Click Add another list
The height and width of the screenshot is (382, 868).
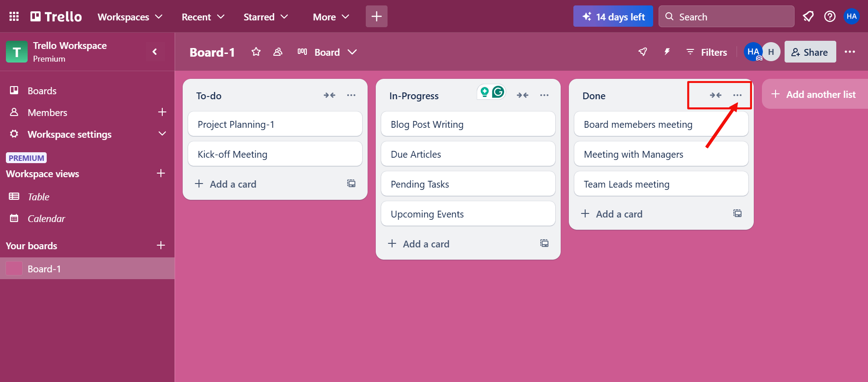coord(815,94)
